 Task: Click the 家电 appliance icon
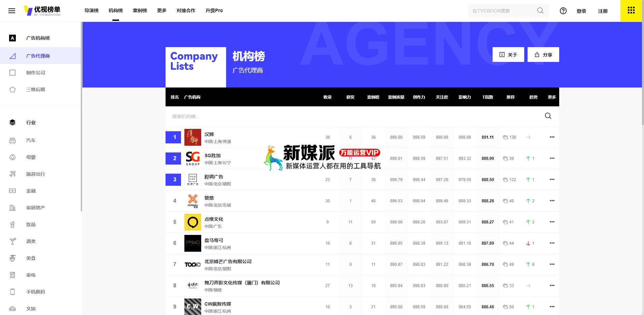(12, 275)
